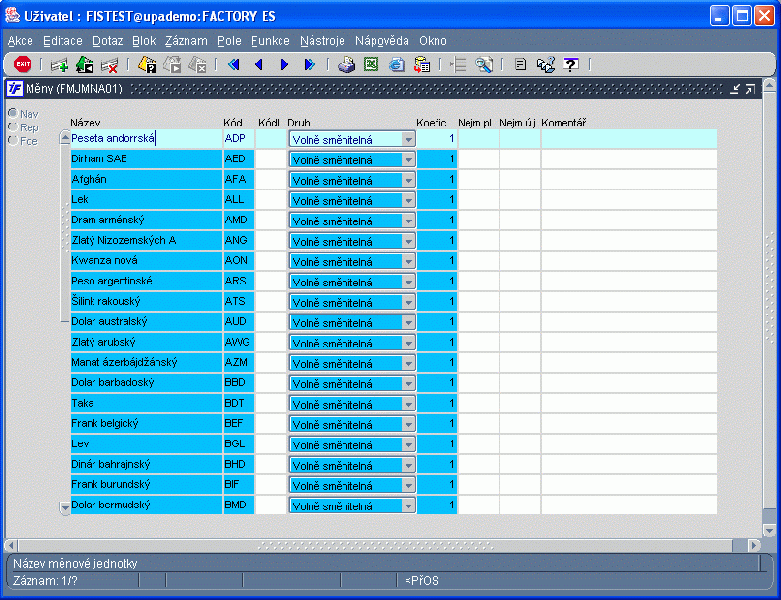Click the arrows with question mark icon

[546, 65]
